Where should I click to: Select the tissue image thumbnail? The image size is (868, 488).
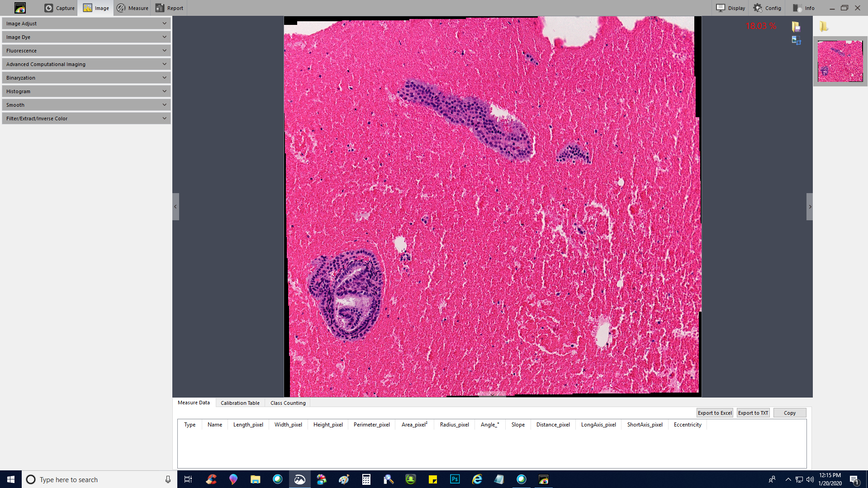point(840,61)
